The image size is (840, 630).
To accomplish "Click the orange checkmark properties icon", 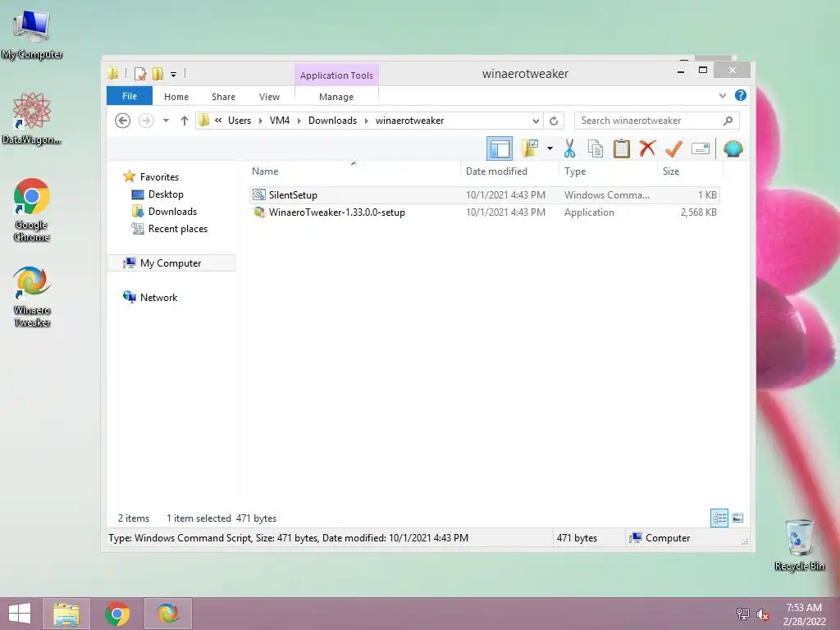I will [673, 148].
